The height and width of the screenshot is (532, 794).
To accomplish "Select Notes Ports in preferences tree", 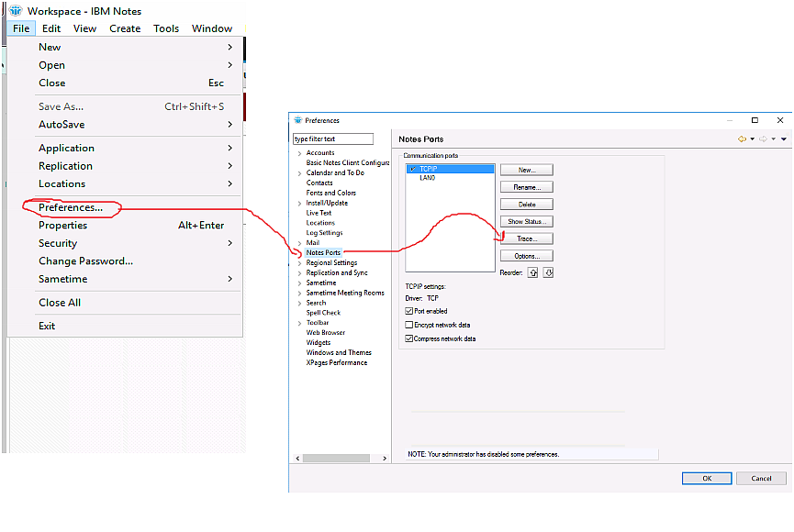I will click(323, 252).
